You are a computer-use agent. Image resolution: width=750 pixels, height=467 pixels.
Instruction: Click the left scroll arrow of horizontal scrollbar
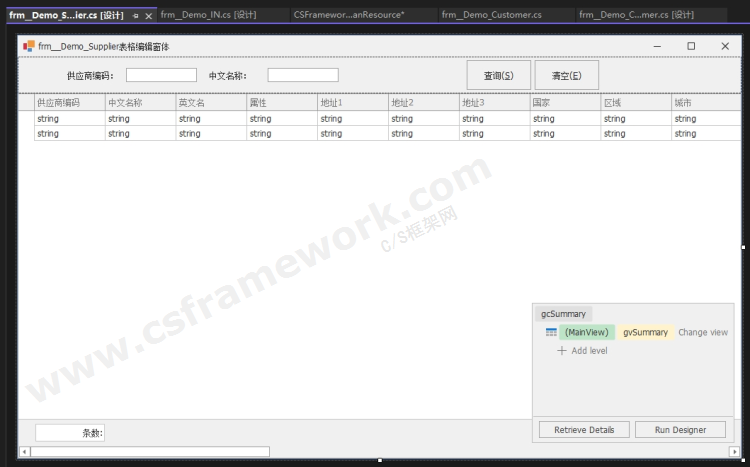(25, 452)
